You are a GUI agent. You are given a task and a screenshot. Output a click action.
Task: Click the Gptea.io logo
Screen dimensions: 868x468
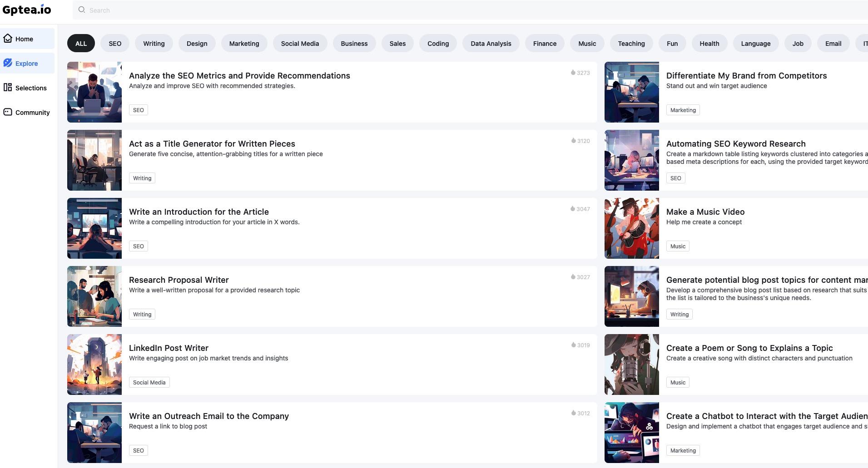[27, 10]
